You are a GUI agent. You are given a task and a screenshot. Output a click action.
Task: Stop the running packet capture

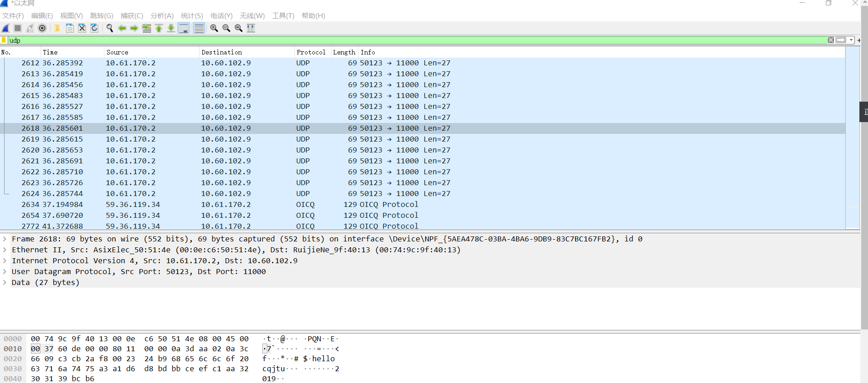(18, 28)
